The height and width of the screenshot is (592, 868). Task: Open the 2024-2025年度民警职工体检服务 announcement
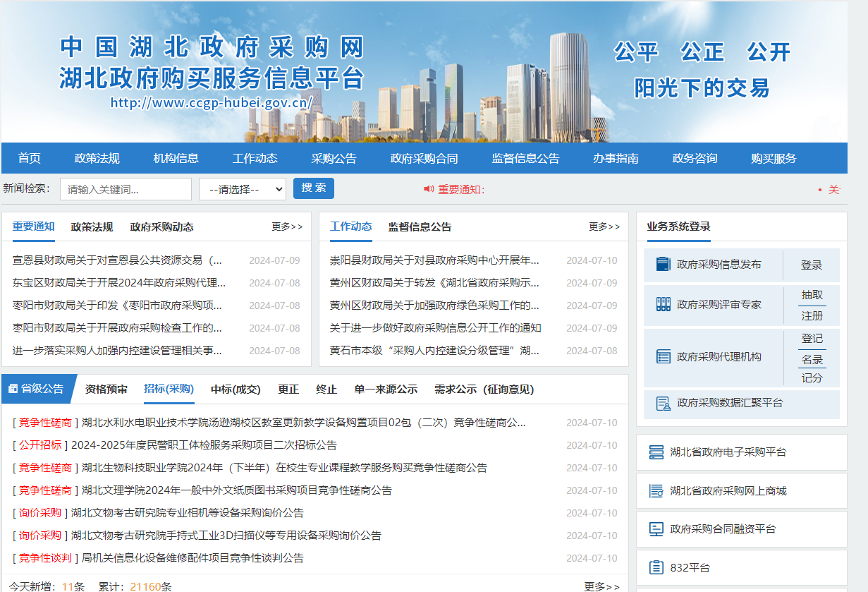tap(204, 445)
